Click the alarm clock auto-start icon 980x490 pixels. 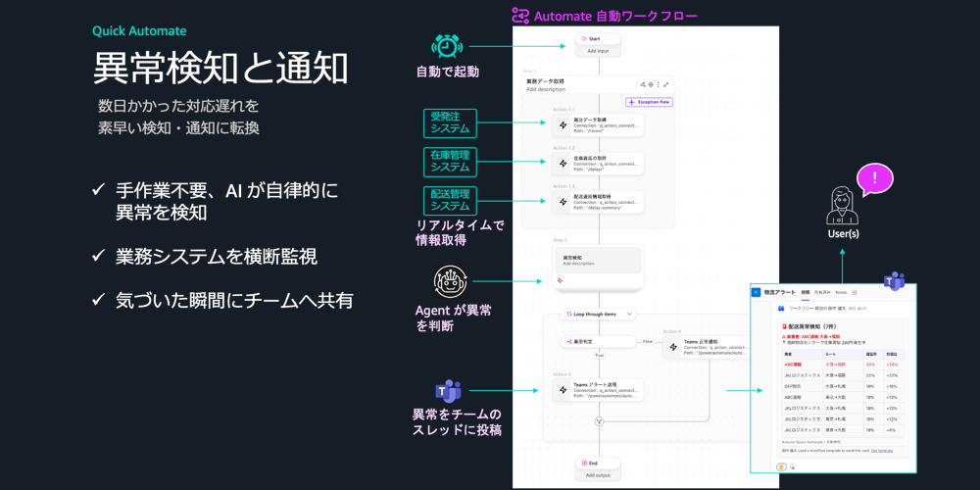coord(447,46)
